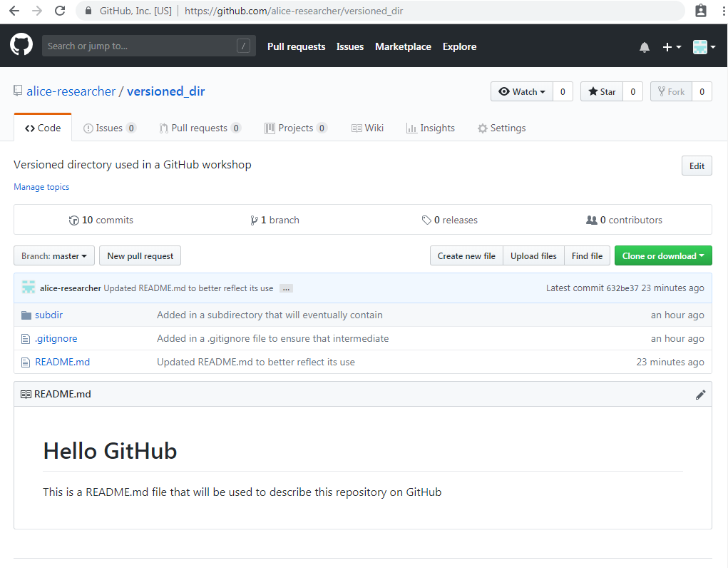Open the subdir folder icon

coord(26,314)
